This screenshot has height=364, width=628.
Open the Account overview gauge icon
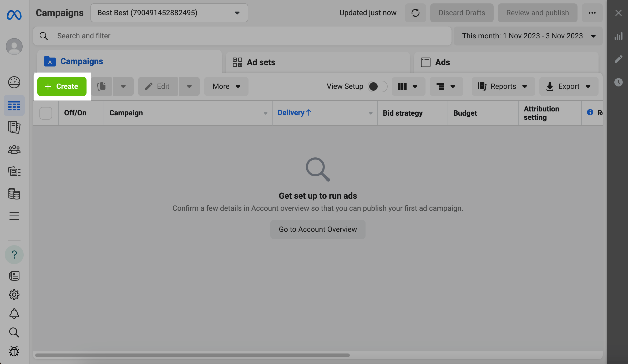[14, 82]
